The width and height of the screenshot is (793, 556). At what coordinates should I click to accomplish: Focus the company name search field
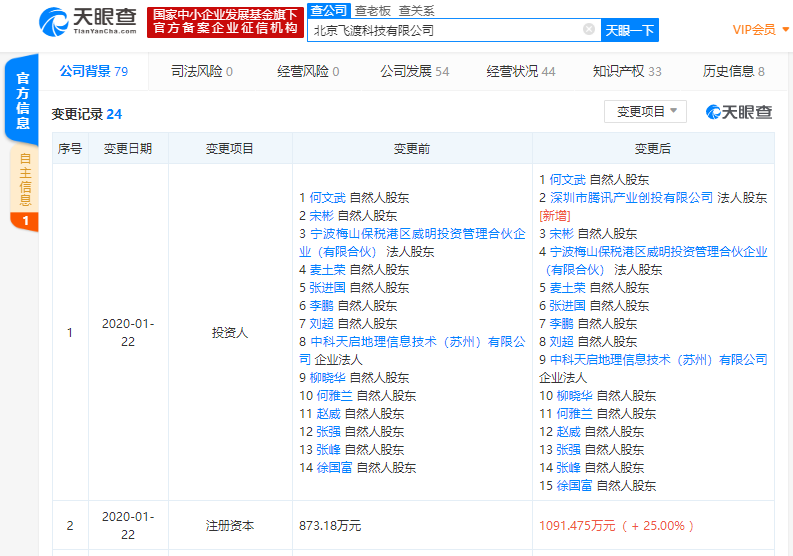pyautogui.click(x=445, y=30)
